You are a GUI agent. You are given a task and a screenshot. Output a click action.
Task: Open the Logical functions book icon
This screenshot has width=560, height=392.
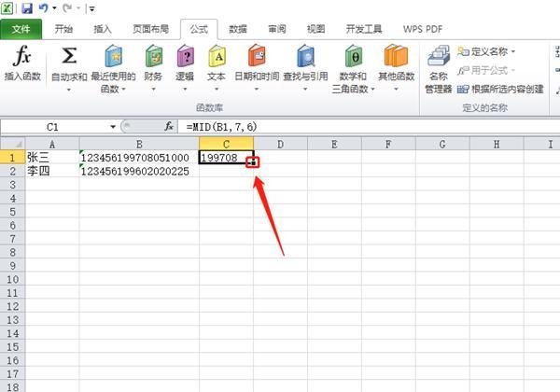click(x=185, y=56)
